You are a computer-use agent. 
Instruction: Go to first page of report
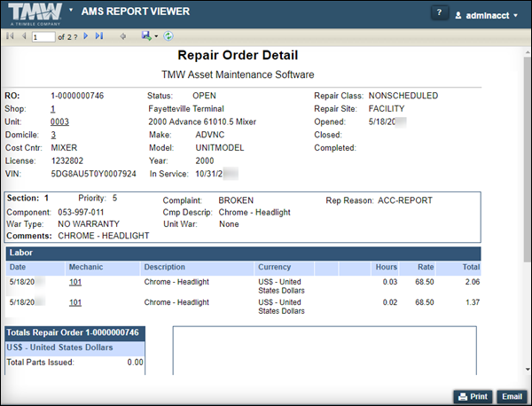click(10, 36)
